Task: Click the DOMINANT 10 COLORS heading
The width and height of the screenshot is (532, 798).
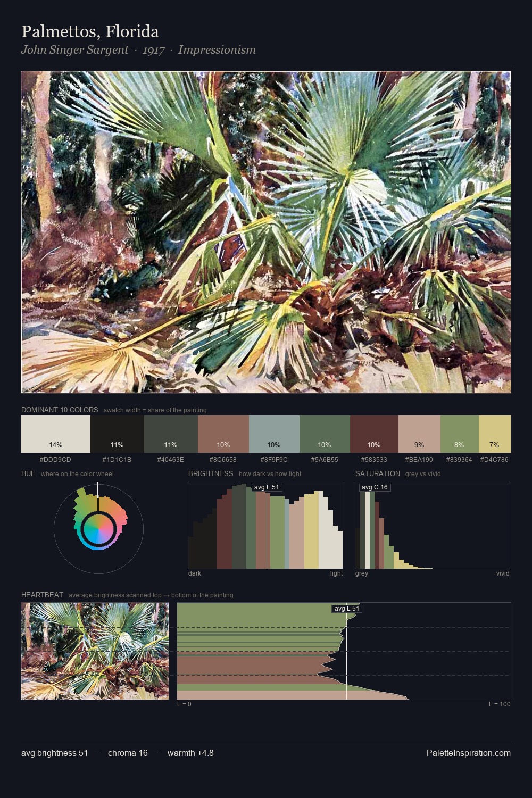Action: tap(60, 410)
